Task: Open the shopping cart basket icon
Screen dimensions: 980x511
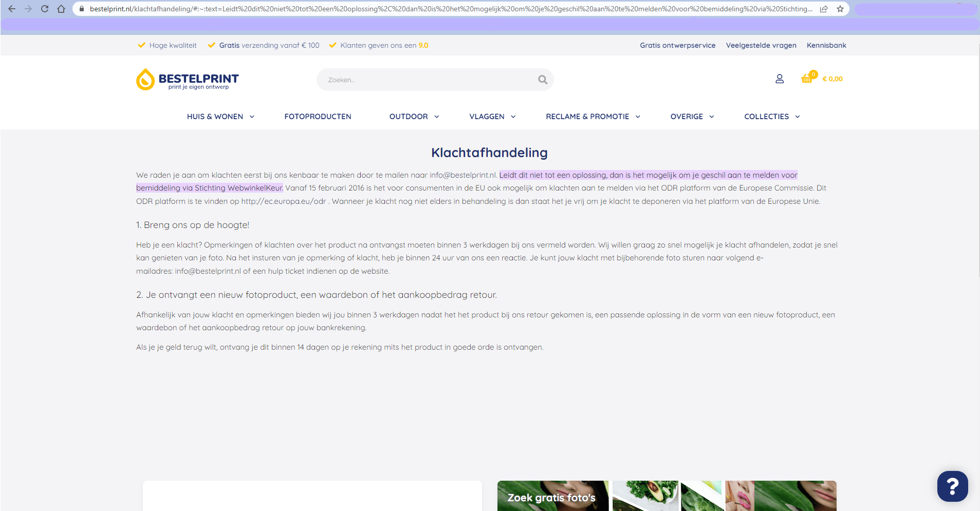Action: (x=807, y=79)
